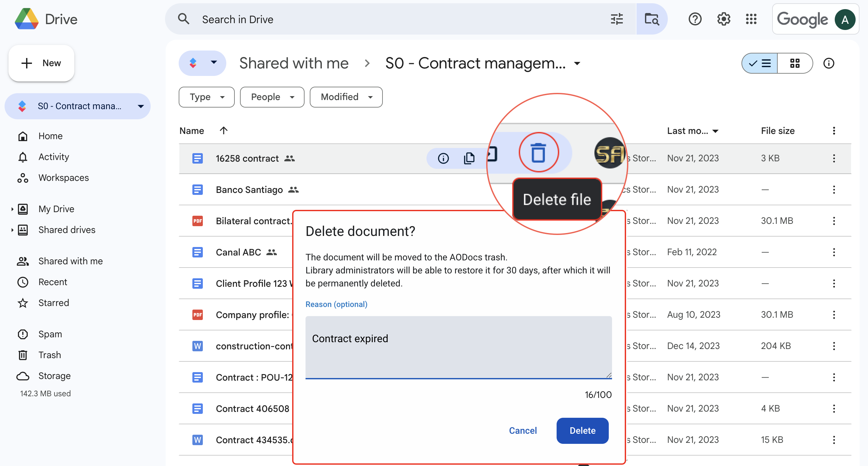Open the library icon dropdown arrow in breadcrumb

[x=214, y=62]
